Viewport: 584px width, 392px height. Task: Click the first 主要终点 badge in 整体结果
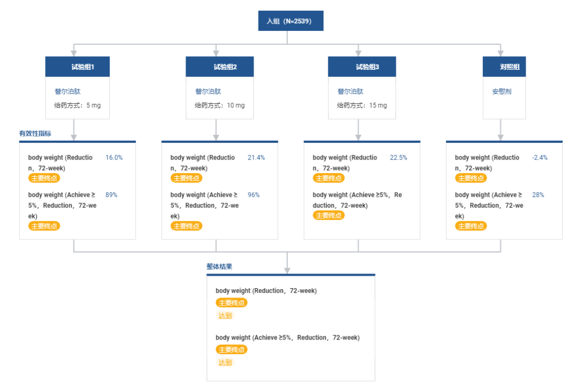231,303
